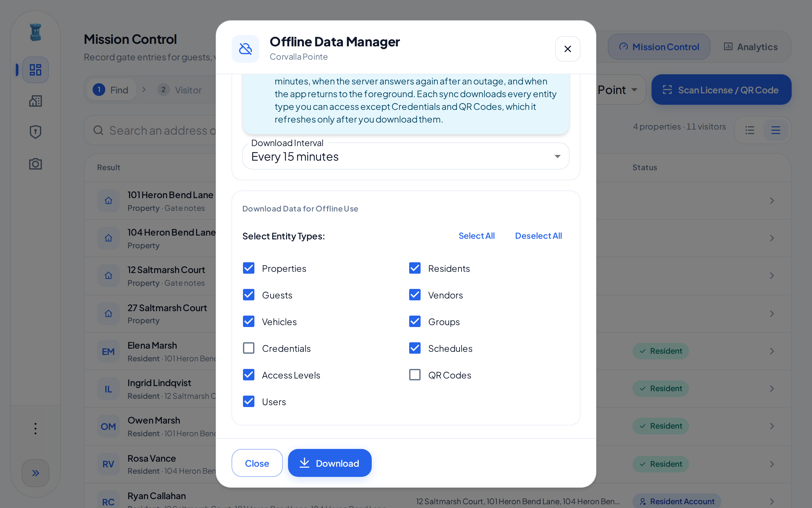Click the home icon for 101 Heron Bend Lane
The image size is (812, 508).
click(108, 201)
